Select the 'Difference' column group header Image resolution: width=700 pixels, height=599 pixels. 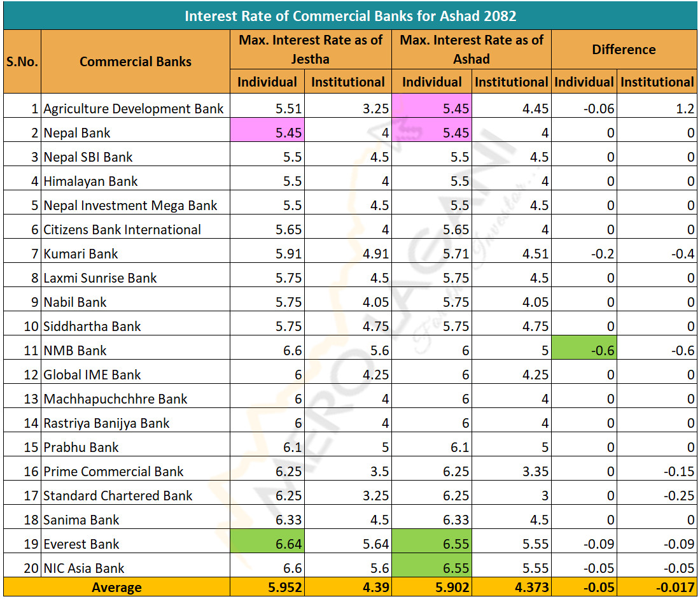[x=624, y=49]
